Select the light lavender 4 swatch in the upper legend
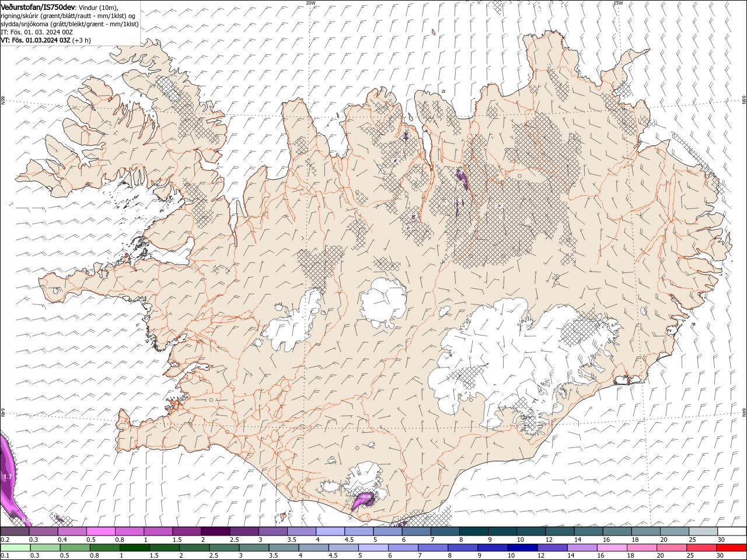This screenshot has height=560, width=747. pyautogui.click(x=329, y=531)
